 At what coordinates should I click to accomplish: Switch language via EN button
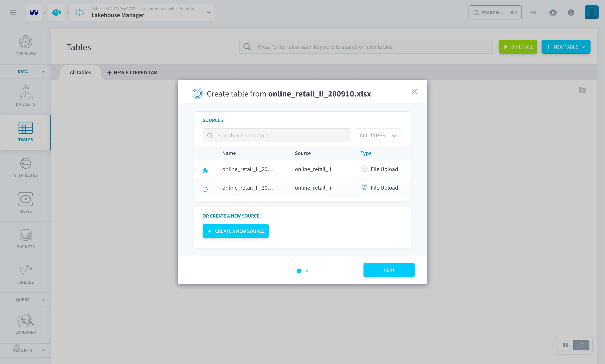click(x=533, y=13)
